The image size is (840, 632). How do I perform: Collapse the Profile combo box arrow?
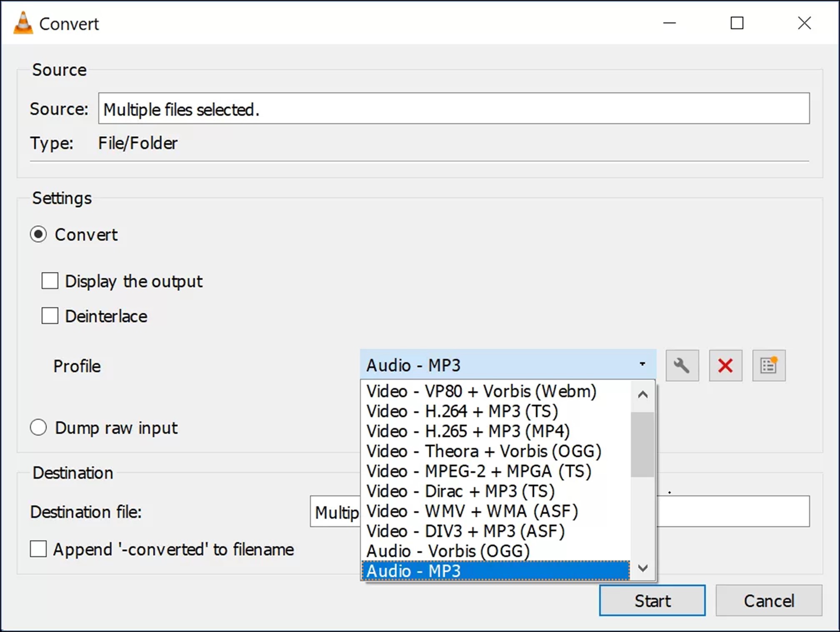642,364
